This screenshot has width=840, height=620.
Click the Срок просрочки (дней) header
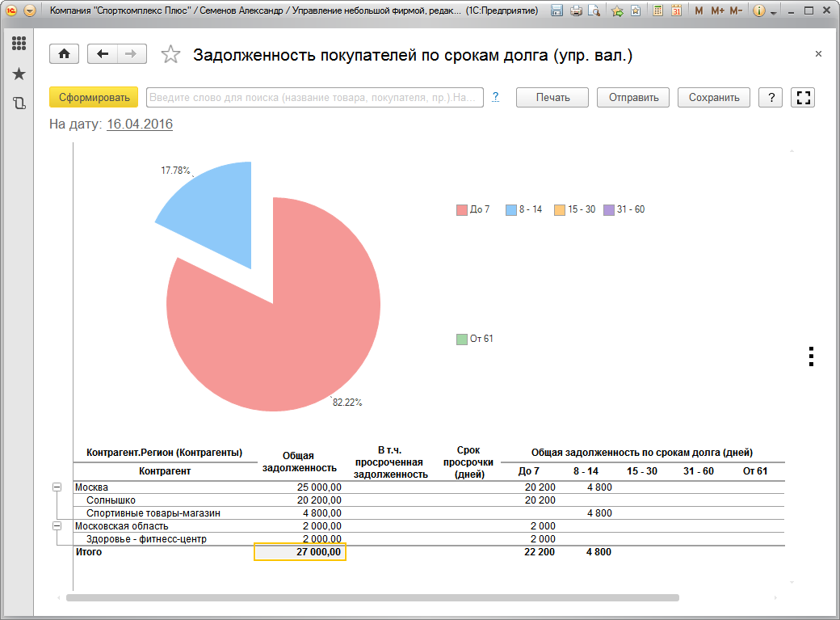point(468,462)
